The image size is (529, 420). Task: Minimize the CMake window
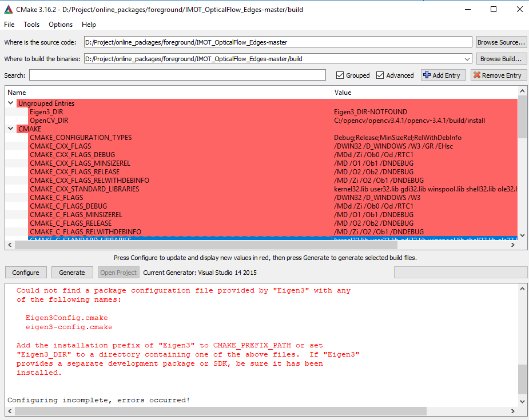(468, 9)
